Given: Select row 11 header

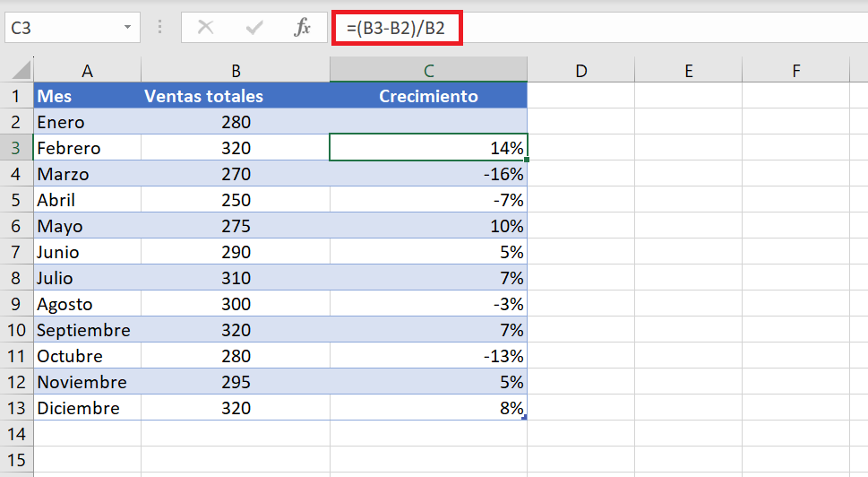Looking at the screenshot, I should point(16,356).
